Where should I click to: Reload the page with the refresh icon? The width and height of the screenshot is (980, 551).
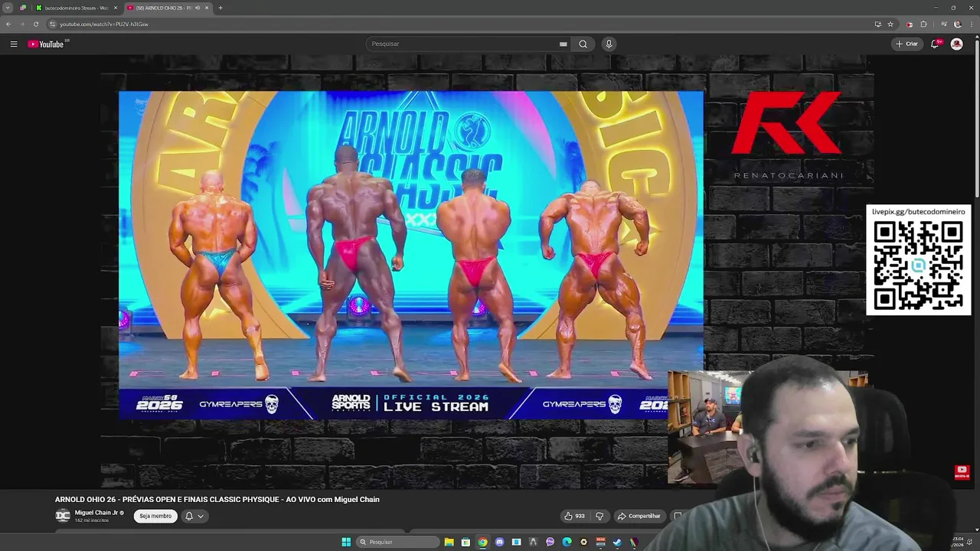(35, 24)
